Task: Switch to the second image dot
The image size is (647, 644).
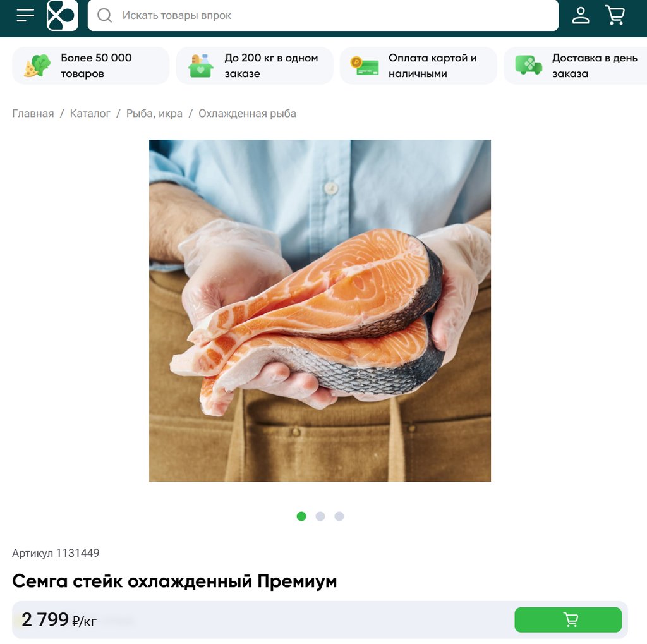Action: (x=320, y=516)
